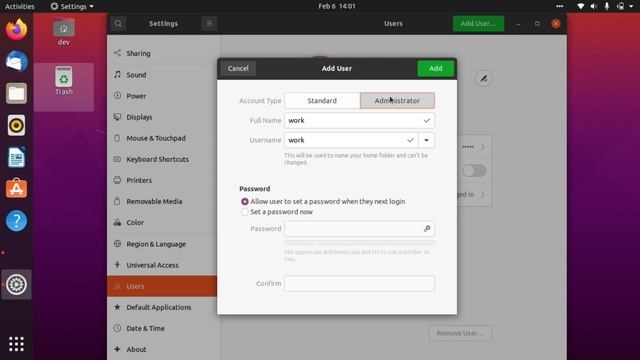Open the Username suggestions dropdown arrow
This screenshot has height=360, width=640.
[426, 140]
